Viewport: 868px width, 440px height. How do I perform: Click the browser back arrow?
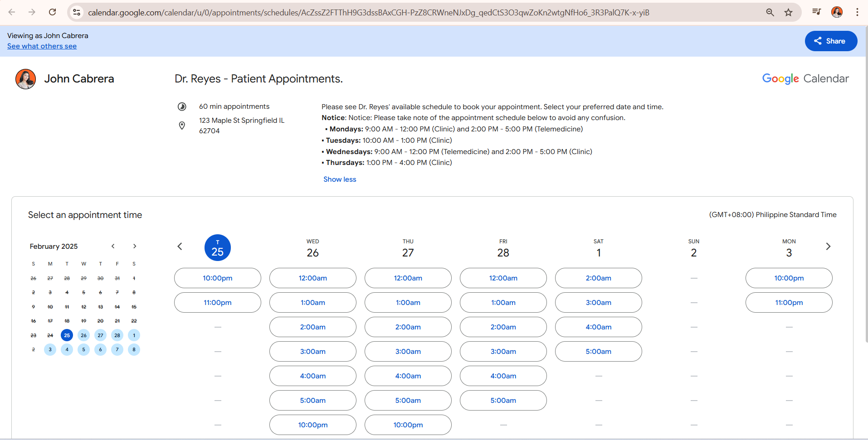[12, 12]
